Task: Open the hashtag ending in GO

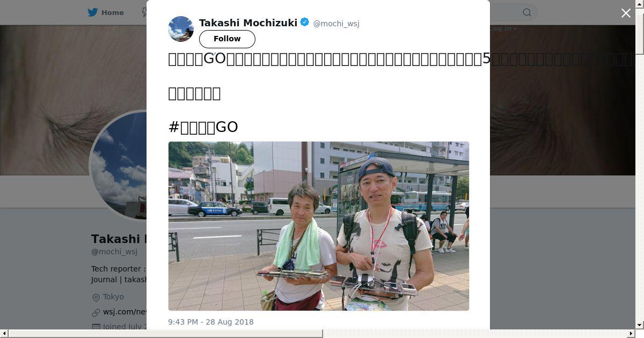Action: [x=203, y=127]
